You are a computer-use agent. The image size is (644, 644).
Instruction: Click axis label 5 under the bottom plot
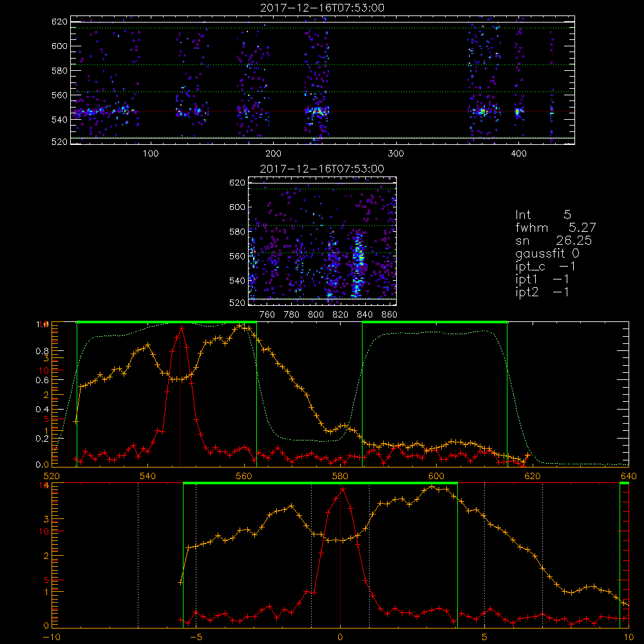coord(485,638)
